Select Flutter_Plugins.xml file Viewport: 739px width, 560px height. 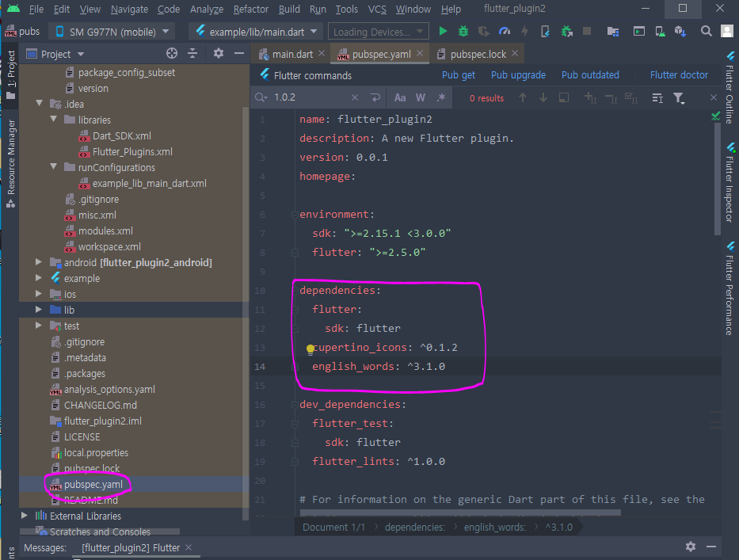tap(132, 152)
